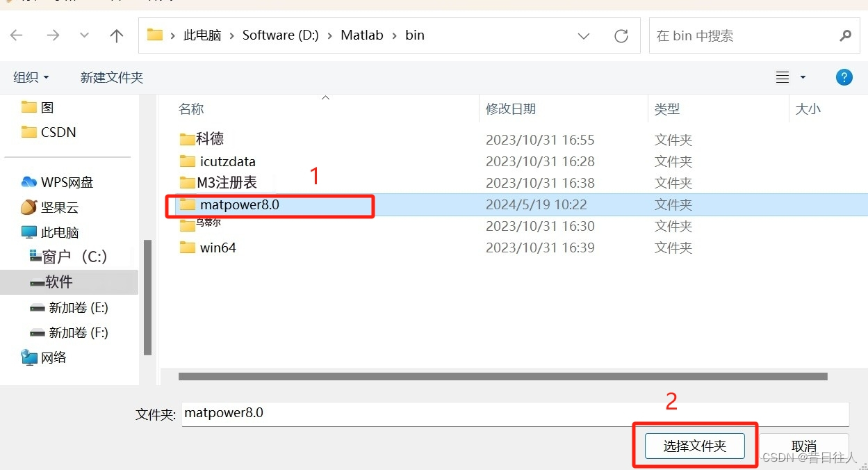Click the search magnifier icon
Image resolution: width=868 pixels, height=470 pixels.
pyautogui.click(x=844, y=35)
